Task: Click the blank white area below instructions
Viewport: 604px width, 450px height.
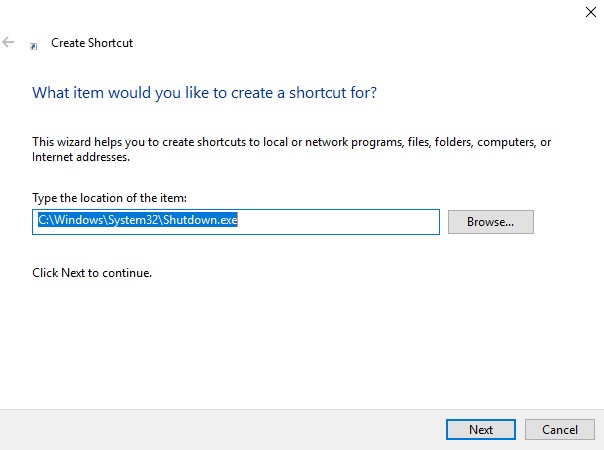Action: pos(300,340)
